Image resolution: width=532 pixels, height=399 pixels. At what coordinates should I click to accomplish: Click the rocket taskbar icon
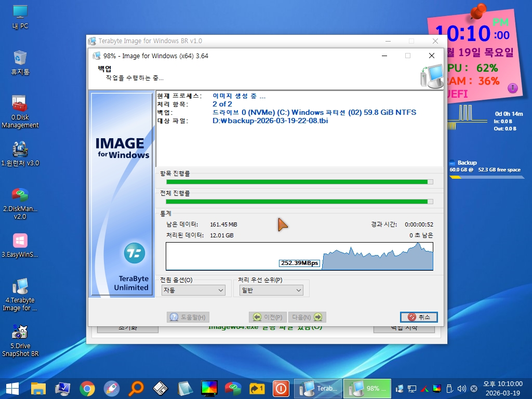coord(112,389)
